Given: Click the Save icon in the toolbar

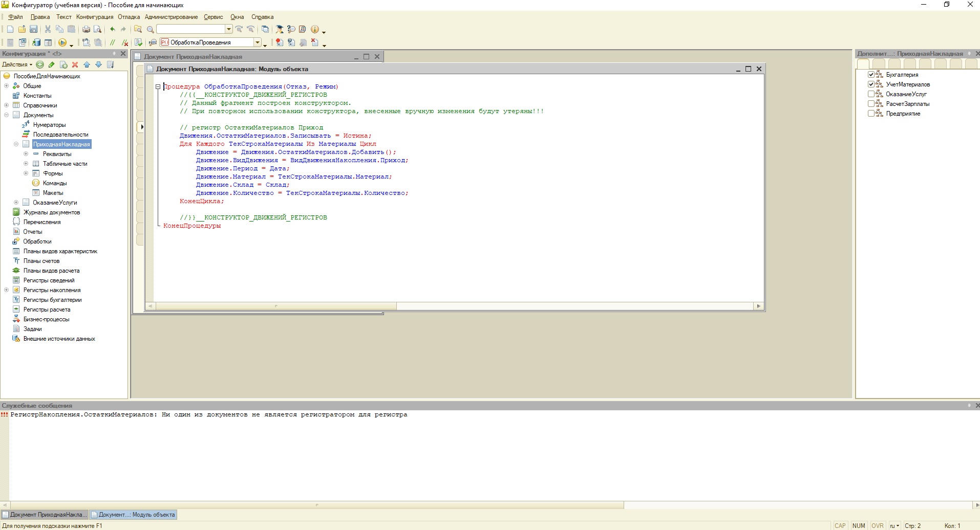Looking at the screenshot, I should tap(34, 29).
